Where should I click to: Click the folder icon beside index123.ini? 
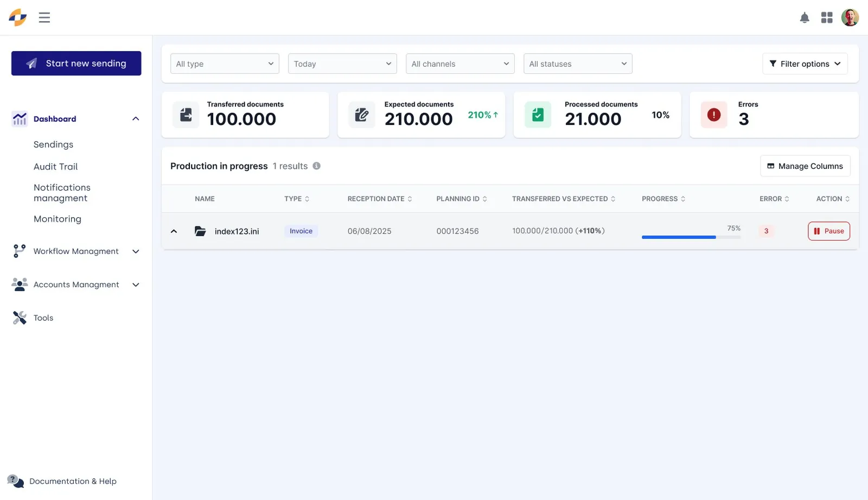tap(200, 231)
